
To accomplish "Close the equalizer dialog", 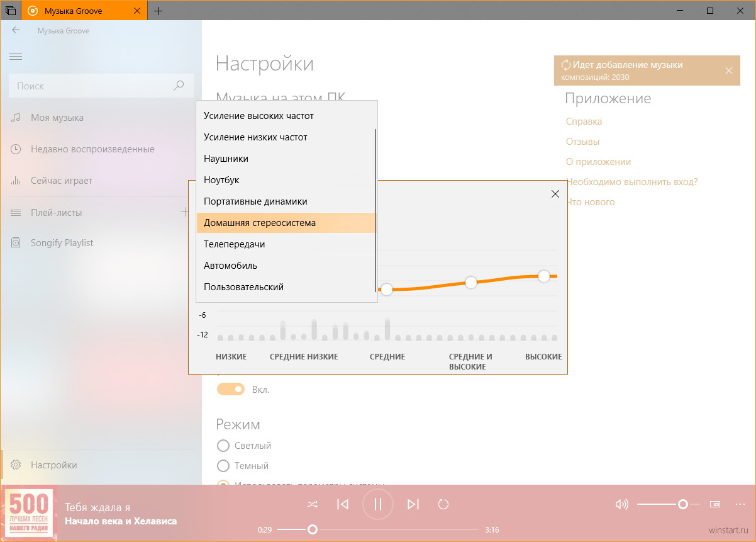I will click(555, 194).
